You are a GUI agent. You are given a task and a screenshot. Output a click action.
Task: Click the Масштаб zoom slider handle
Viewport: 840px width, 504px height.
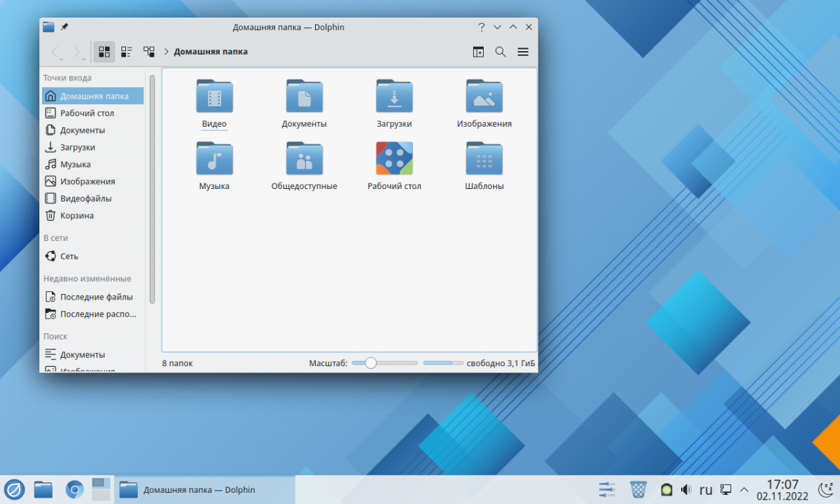pyautogui.click(x=370, y=363)
